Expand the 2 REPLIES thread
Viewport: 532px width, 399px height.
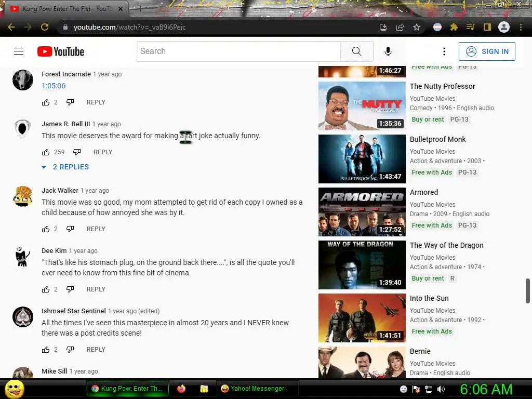click(65, 167)
